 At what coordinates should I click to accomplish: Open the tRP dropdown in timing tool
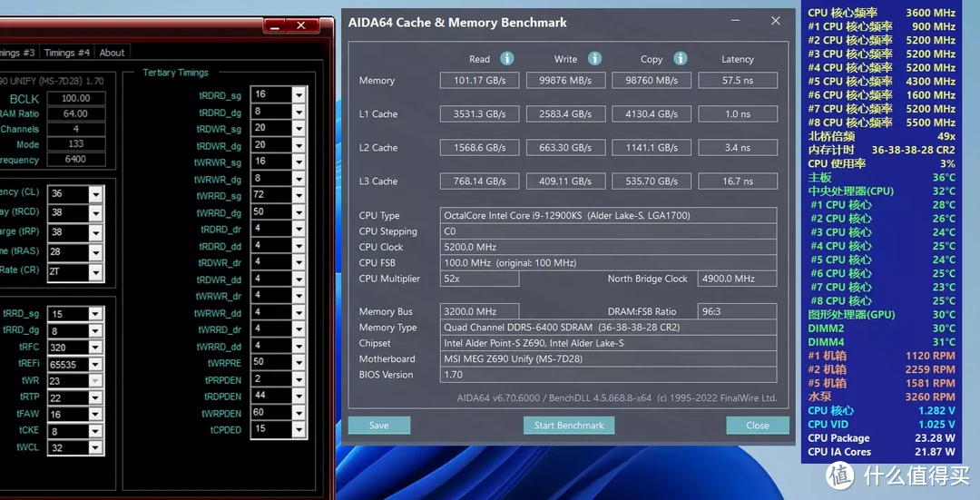tap(95, 232)
